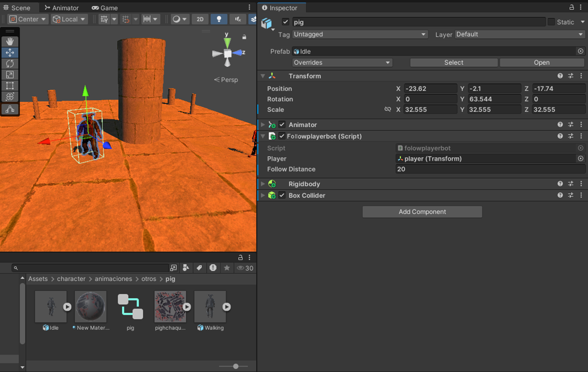This screenshot has width=588, height=372.
Task: Toggle scene lighting bulb icon
Action: pos(219,19)
